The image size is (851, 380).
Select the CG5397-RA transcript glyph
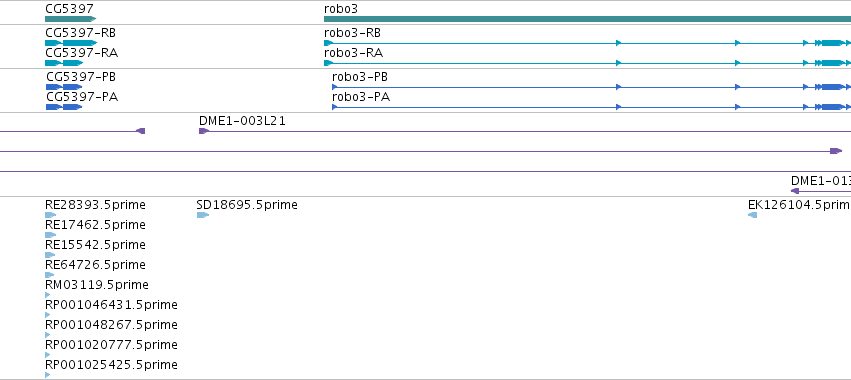coord(64,63)
